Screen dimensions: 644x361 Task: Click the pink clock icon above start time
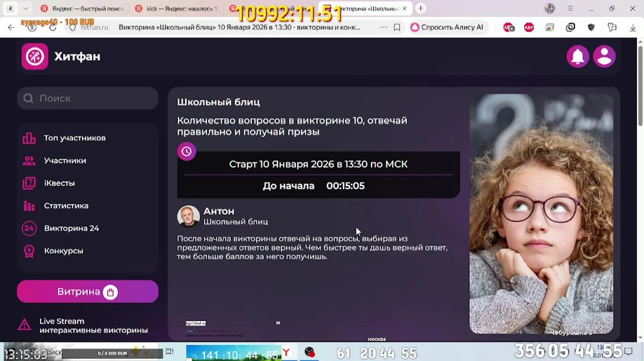(187, 151)
